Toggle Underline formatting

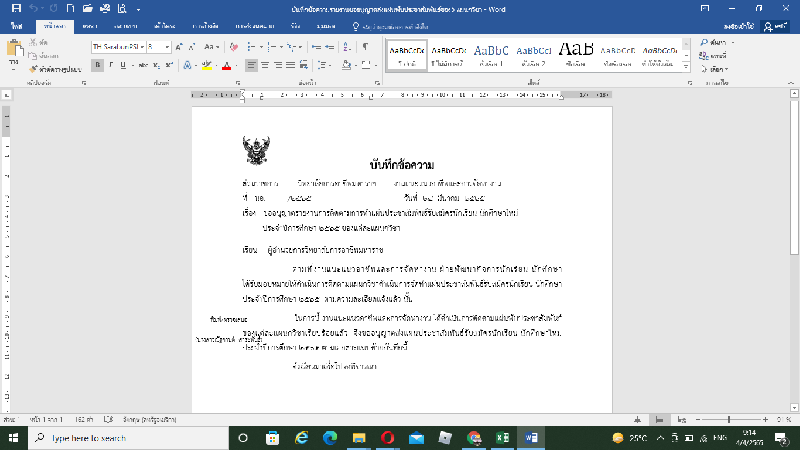pyautogui.click(x=124, y=66)
